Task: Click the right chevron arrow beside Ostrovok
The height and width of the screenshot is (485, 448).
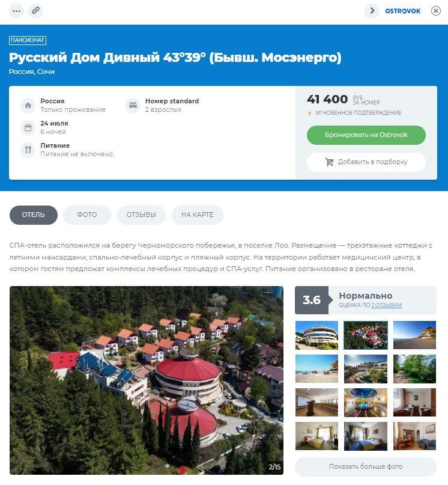Action: coord(372,11)
